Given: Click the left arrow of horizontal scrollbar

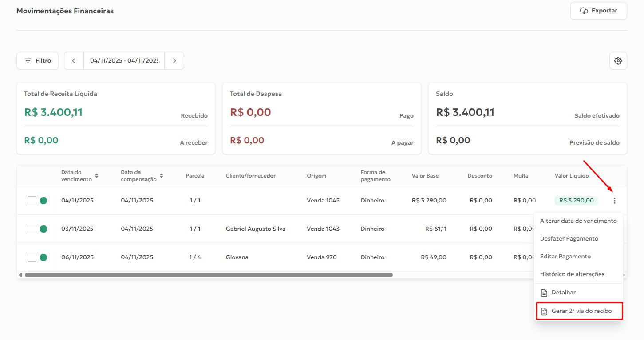Looking at the screenshot, I should pyautogui.click(x=20, y=275).
